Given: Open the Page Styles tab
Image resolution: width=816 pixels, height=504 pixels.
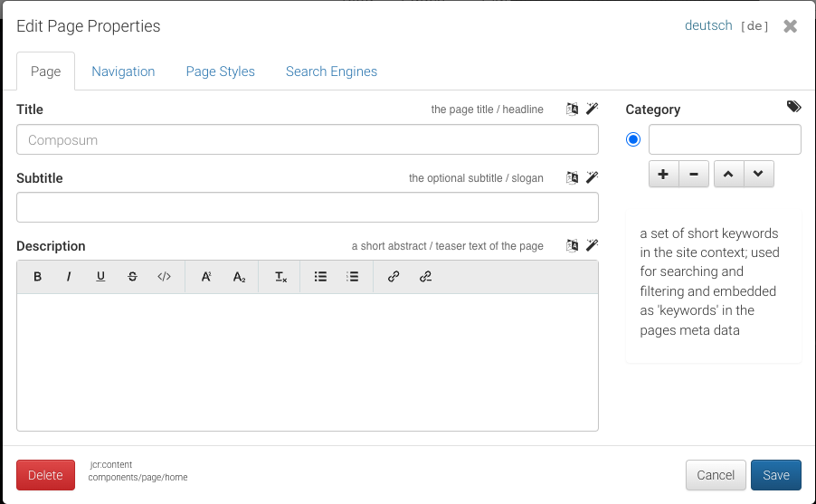Looking at the screenshot, I should click(x=220, y=71).
